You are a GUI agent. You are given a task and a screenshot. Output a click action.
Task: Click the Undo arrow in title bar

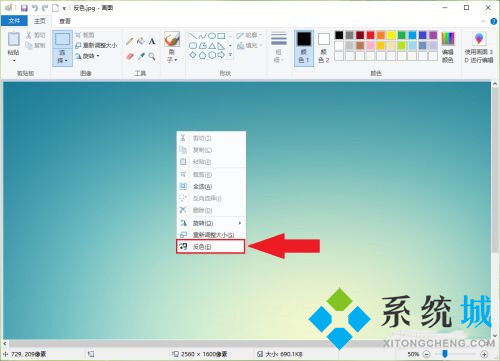(35, 8)
